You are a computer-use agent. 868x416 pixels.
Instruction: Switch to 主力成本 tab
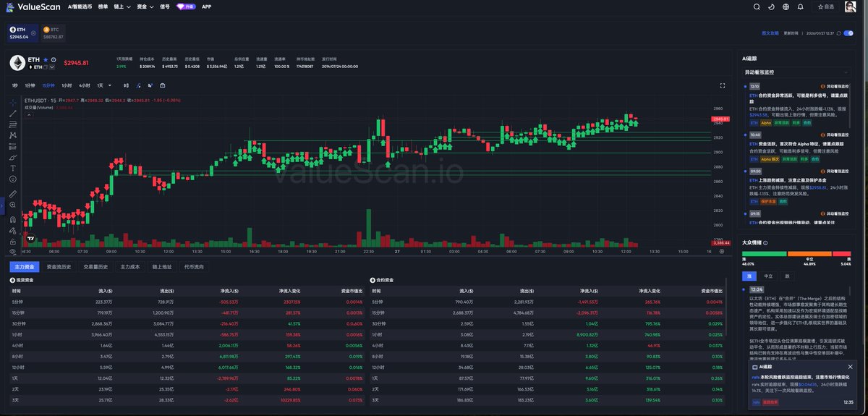point(129,267)
